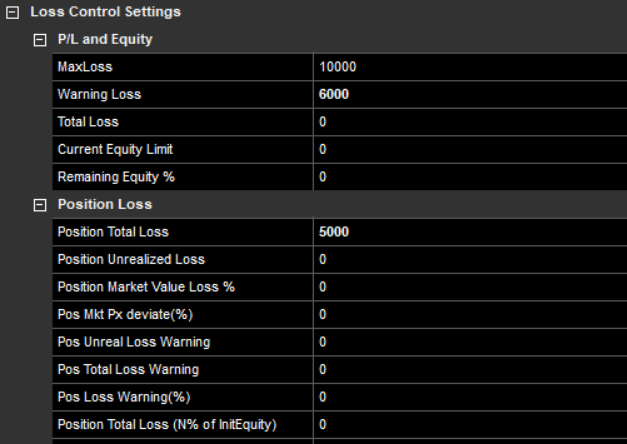Click the P/L and Equity header text
This screenshot has height=444, width=627.
pos(105,40)
